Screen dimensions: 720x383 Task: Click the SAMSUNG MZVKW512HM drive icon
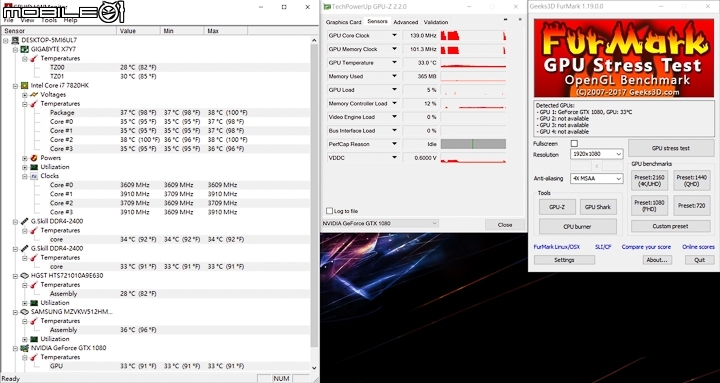click(x=24, y=312)
